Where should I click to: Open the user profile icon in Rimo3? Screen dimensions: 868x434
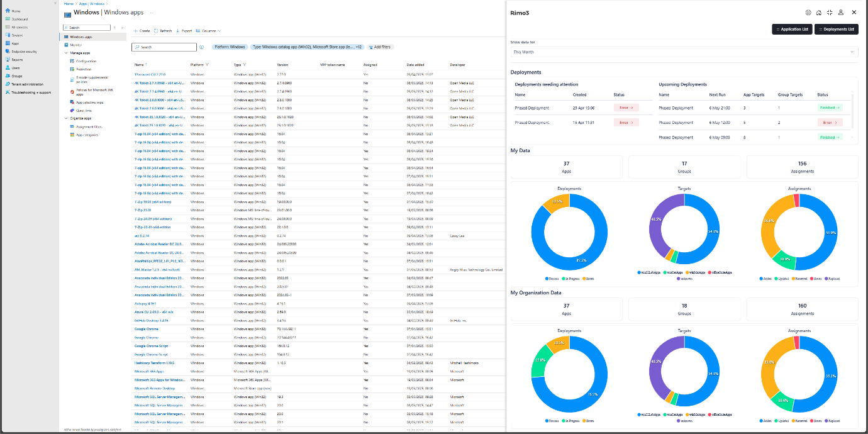(841, 13)
